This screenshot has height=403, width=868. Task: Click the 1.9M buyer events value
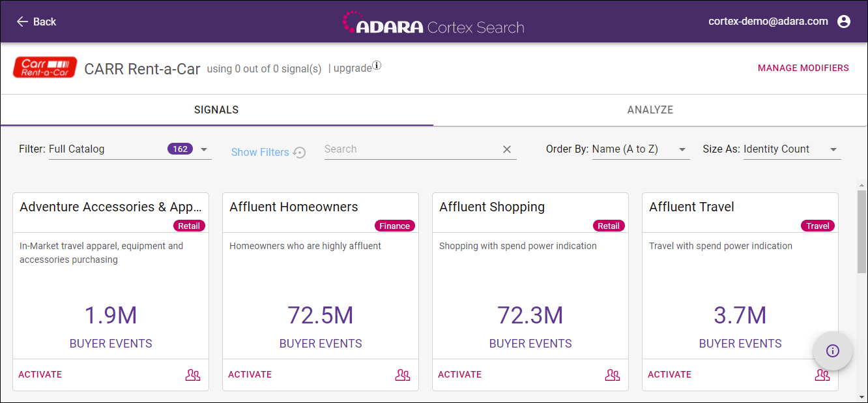111,316
